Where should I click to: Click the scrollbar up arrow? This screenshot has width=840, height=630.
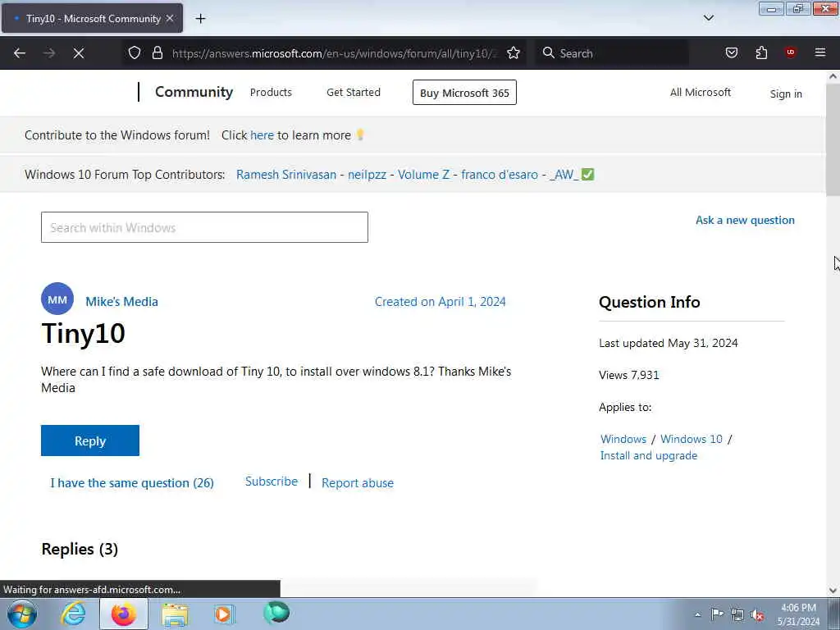(833, 76)
